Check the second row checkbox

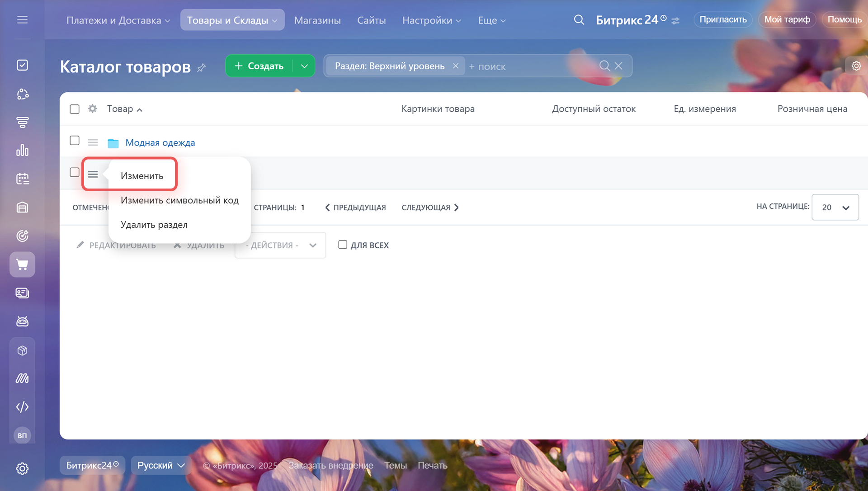(x=75, y=172)
